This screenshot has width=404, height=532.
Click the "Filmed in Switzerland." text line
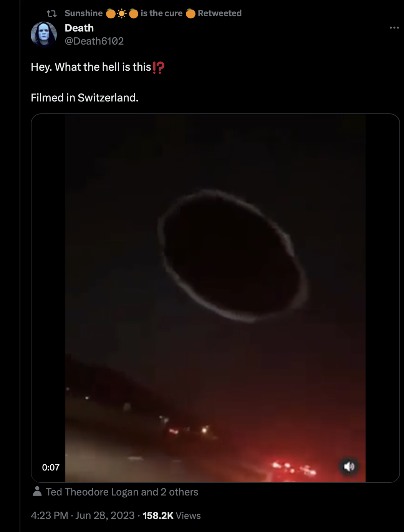[84, 98]
